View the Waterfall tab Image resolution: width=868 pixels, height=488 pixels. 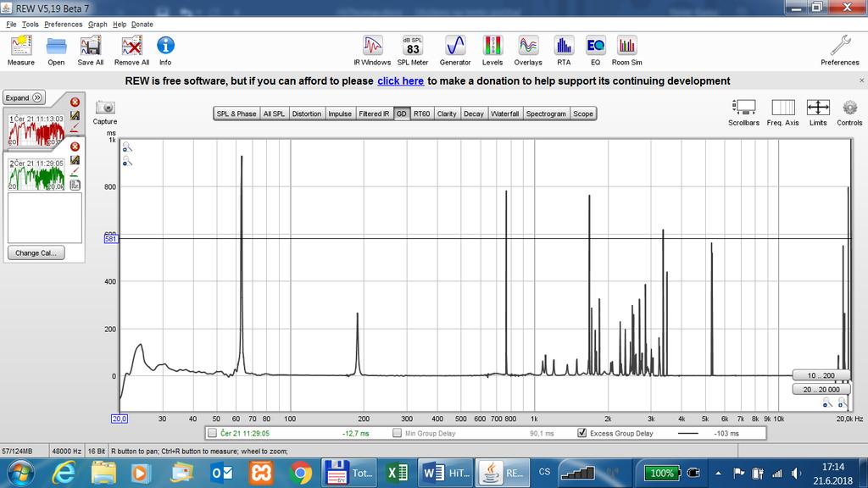coord(505,114)
